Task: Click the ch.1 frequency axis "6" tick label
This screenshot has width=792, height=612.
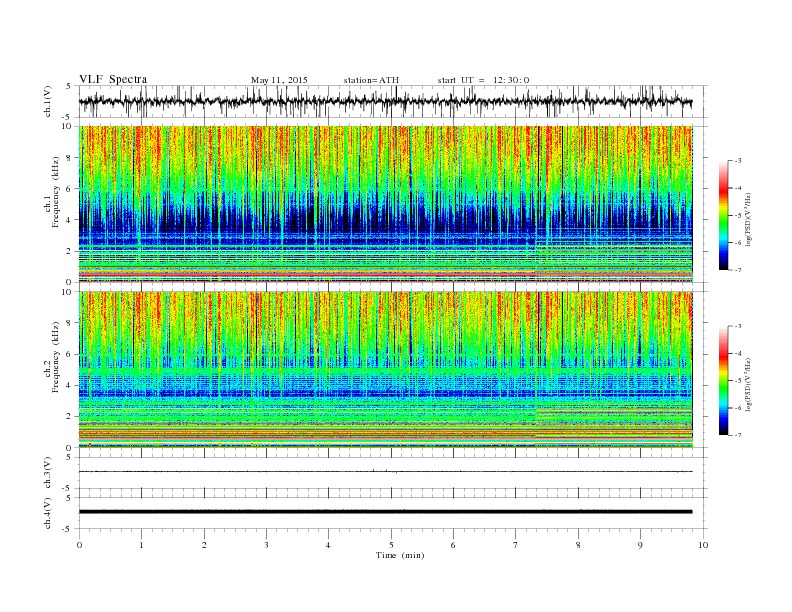Action: [x=70, y=189]
